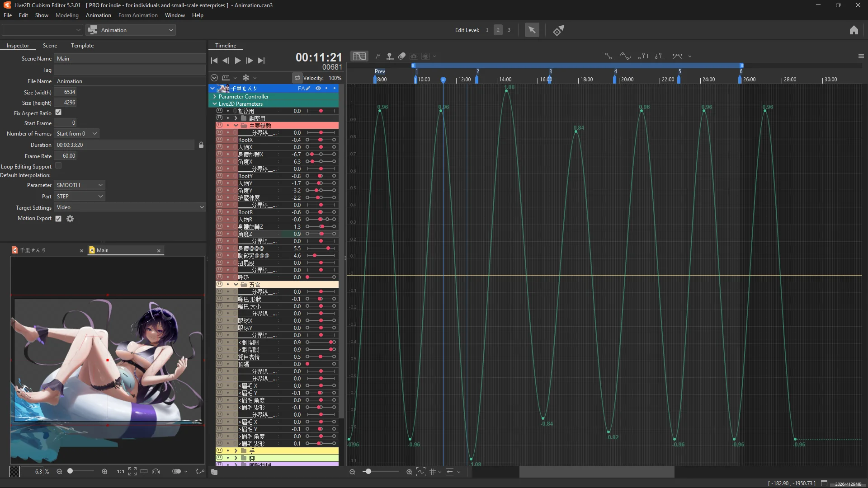This screenshot has height=488, width=868.
Task: Set the inverse stepped curve interpolation type
Action: pos(660,56)
